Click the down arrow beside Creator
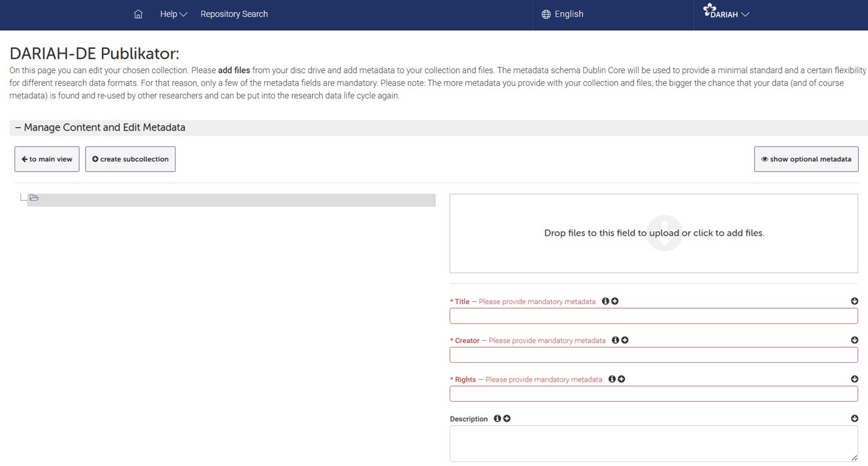This screenshot has height=466, width=868. pos(855,340)
